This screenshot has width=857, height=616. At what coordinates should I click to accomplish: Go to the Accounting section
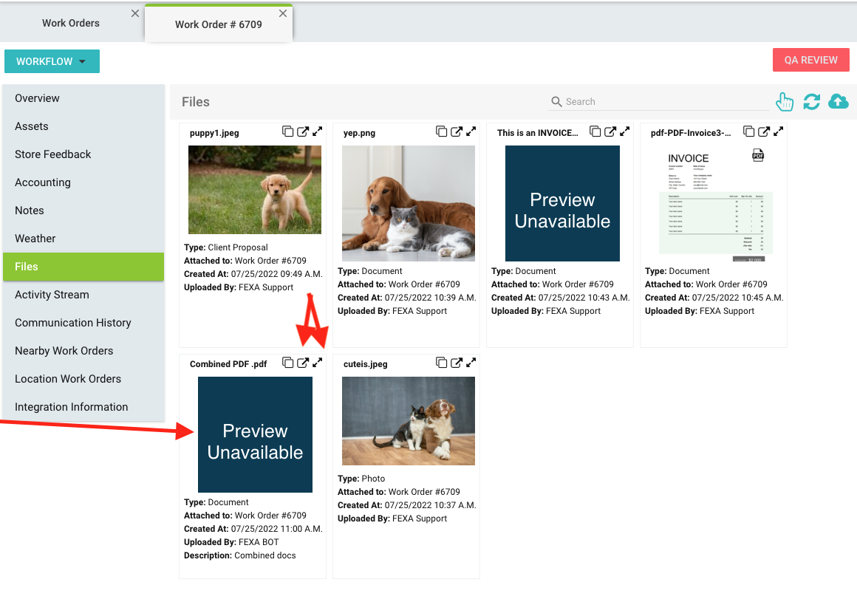pos(43,182)
